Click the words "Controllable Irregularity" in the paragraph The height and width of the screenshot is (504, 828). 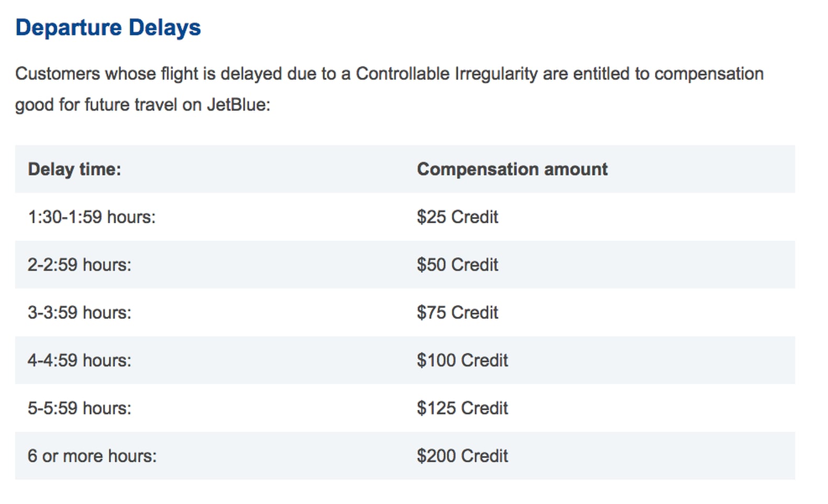click(446, 74)
